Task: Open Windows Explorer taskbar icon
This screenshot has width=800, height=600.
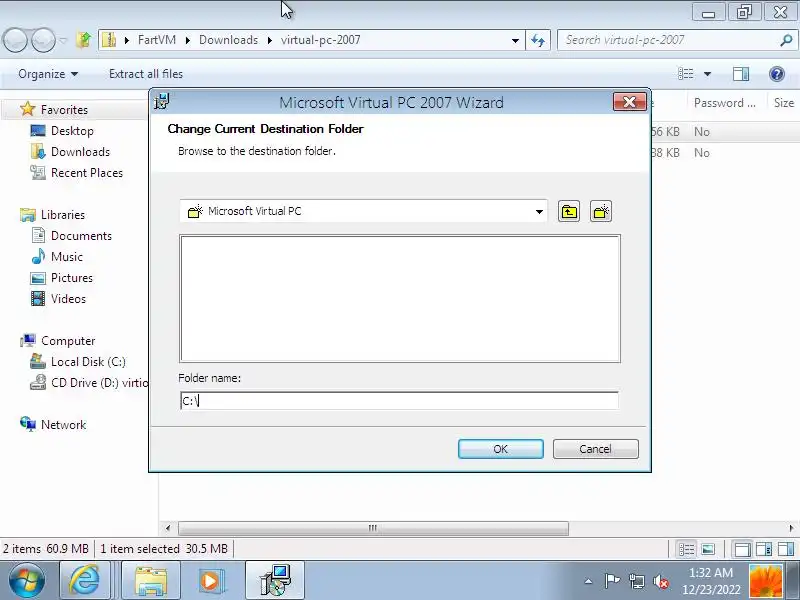Action: pyautogui.click(x=151, y=581)
